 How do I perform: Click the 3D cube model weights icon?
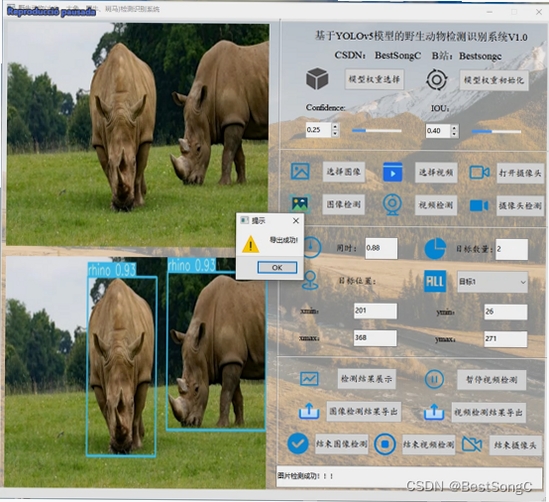[317, 79]
